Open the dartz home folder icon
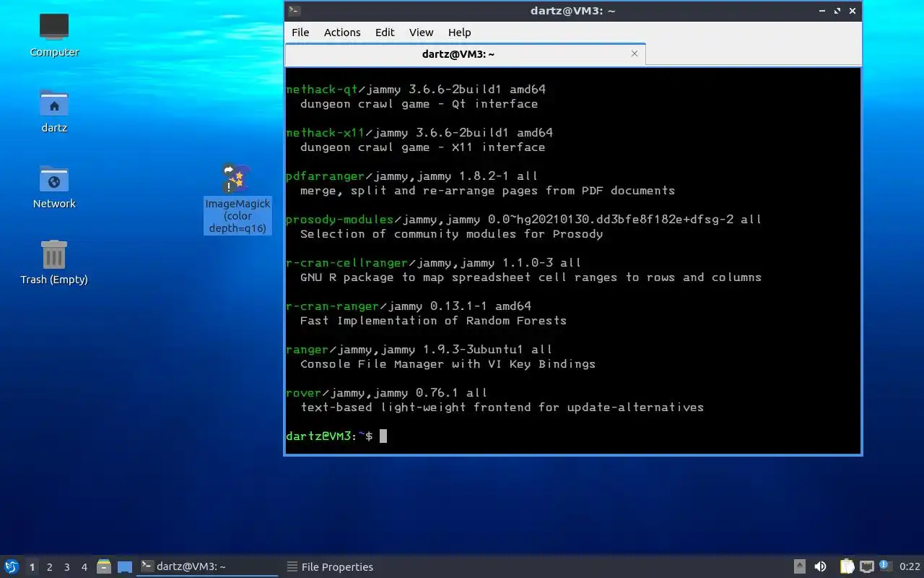 click(54, 111)
